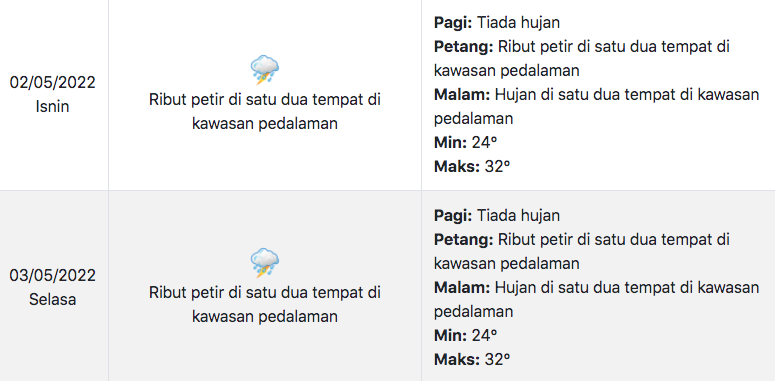Click the Malam label in Selasa row
Viewport: 775px width, 381px height.
point(462,287)
